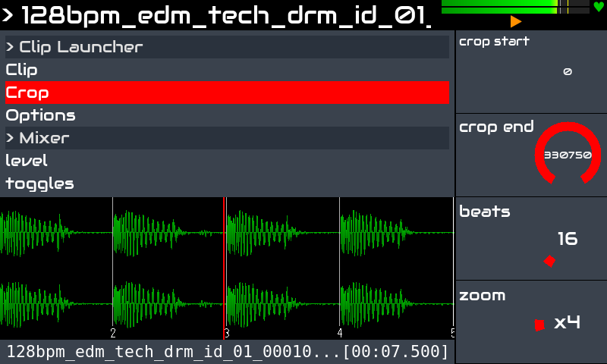The image size is (607, 364).
Task: Click the green heart status icon
Action: tap(599, 7)
